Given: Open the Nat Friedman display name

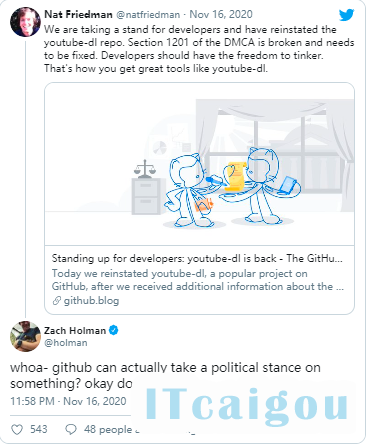Looking at the screenshot, I should (78, 14).
